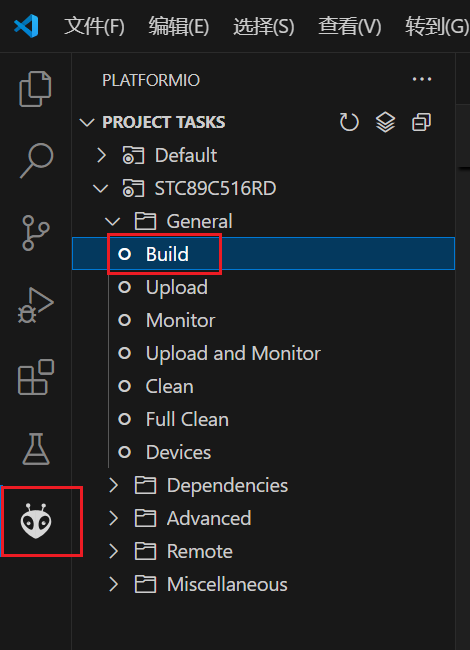
Task: Open PlatformIO panel more actions ellipsis
Action: 422,79
